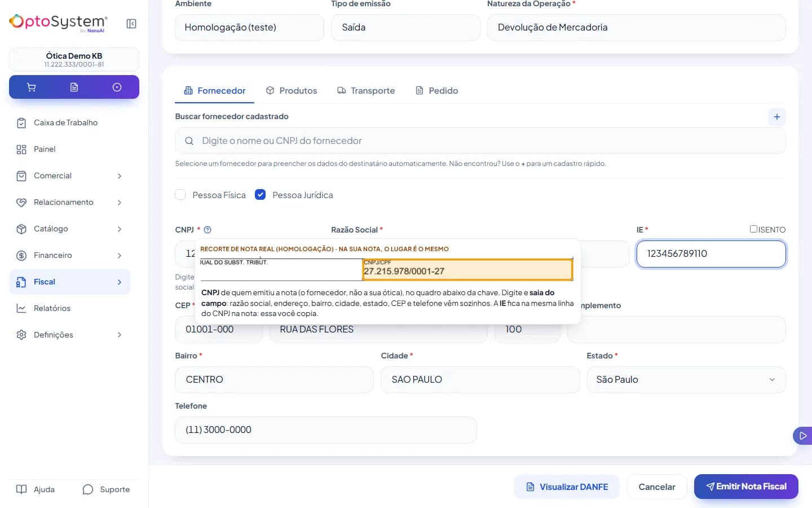
Task: Click the floating play button icon
Action: [802, 436]
